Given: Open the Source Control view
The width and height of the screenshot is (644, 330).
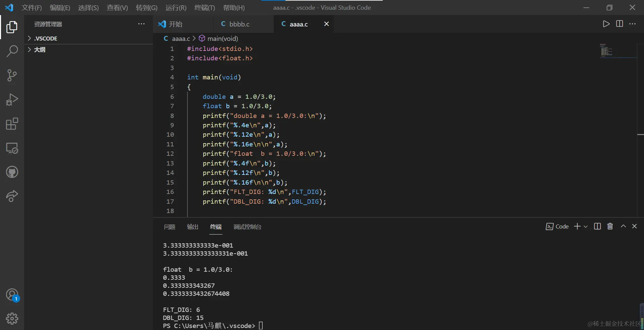Looking at the screenshot, I should tap(12, 75).
